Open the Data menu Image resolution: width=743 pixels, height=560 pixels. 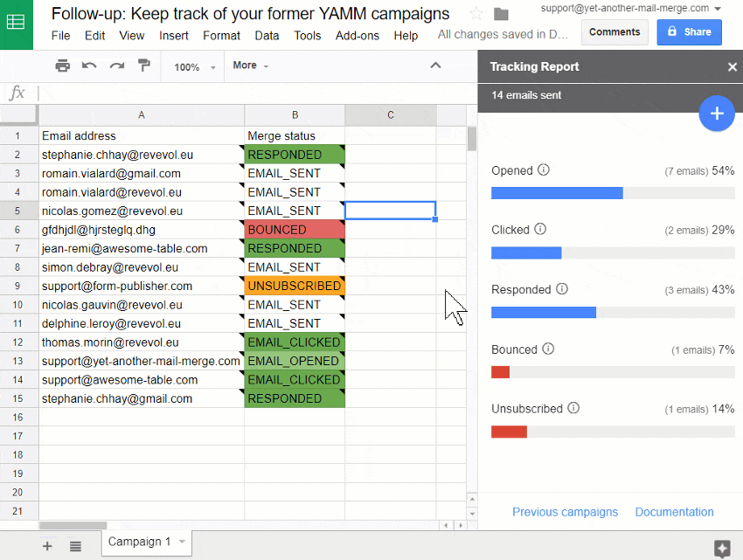(x=267, y=36)
